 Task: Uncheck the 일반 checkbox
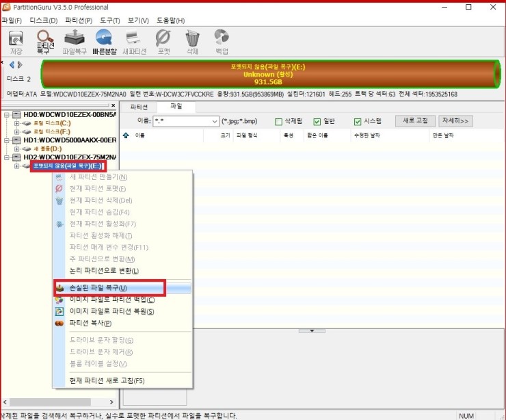pos(317,121)
